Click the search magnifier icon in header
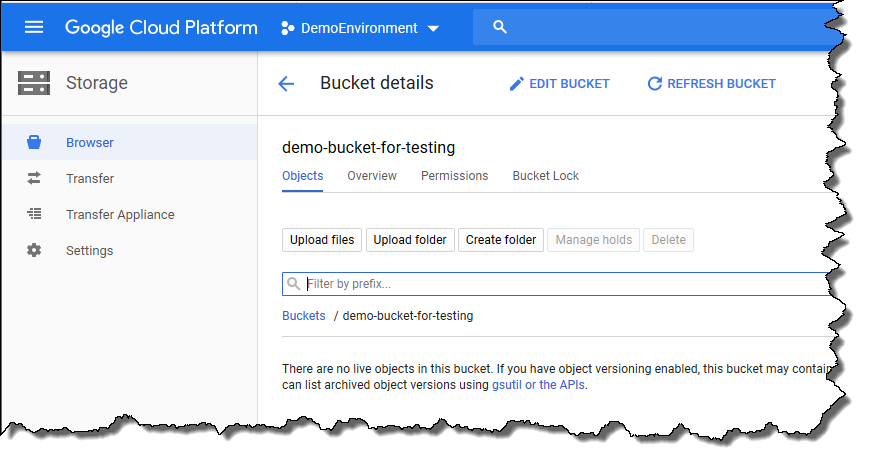Image resolution: width=869 pixels, height=460 pixels. (501, 27)
